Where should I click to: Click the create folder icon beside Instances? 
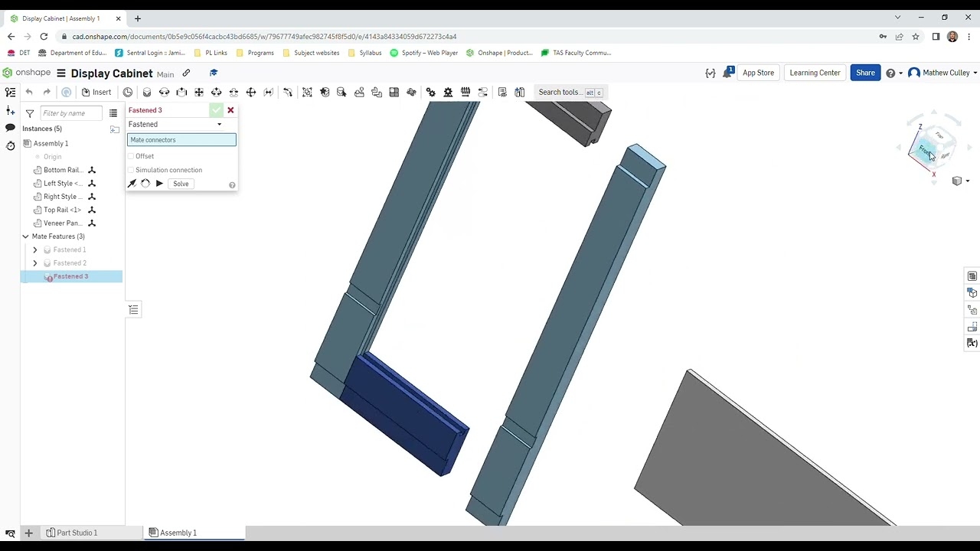point(115,129)
